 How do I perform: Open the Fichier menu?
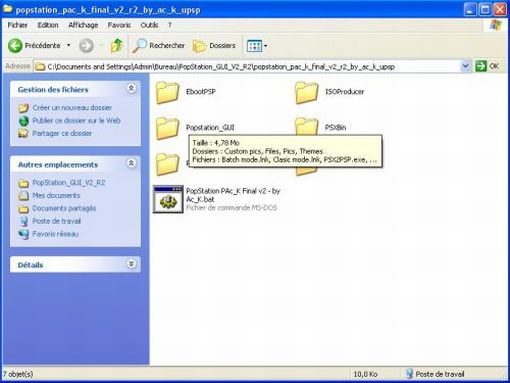pyautogui.click(x=18, y=25)
